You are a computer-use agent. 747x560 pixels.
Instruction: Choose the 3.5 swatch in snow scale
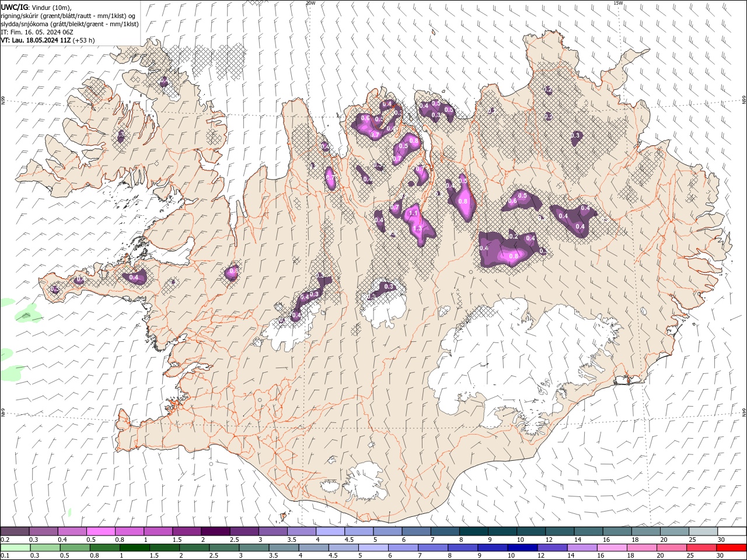click(302, 531)
